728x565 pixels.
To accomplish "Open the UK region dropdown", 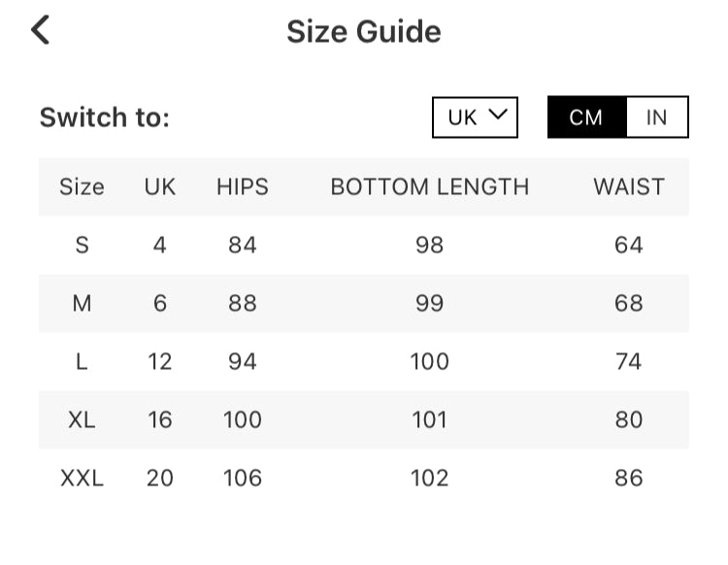I will (x=475, y=117).
